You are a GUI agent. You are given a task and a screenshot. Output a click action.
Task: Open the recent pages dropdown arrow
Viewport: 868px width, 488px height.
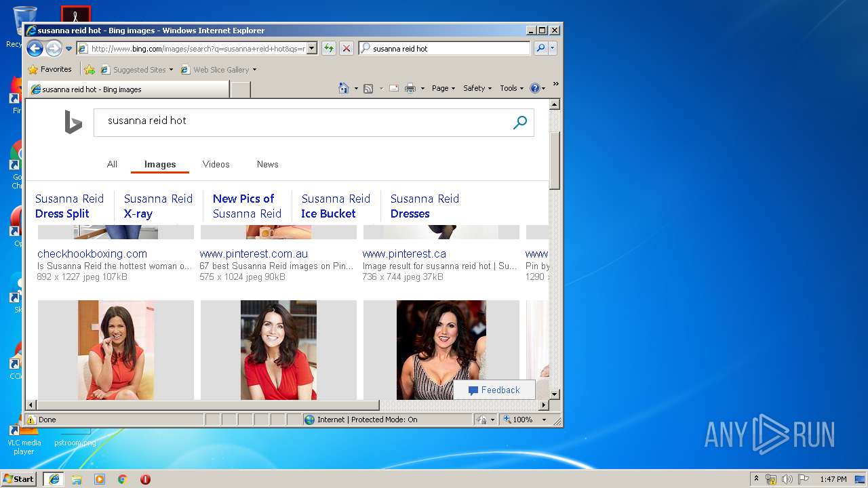68,49
